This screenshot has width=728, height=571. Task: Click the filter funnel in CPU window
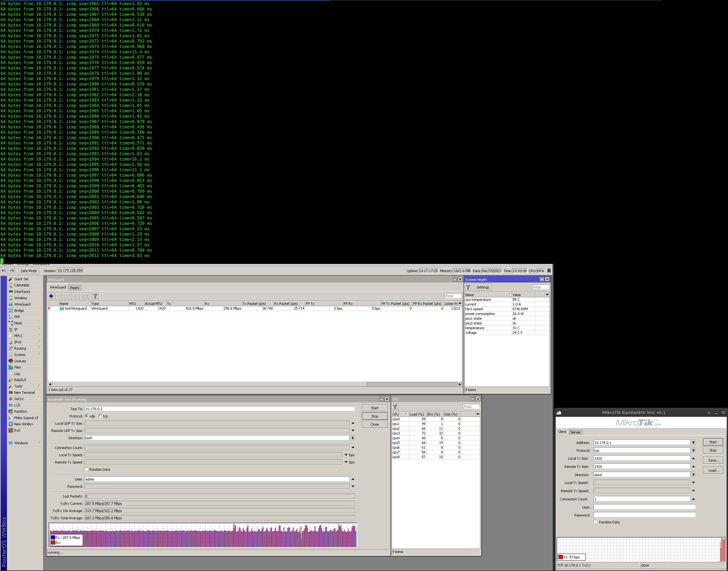click(395, 407)
